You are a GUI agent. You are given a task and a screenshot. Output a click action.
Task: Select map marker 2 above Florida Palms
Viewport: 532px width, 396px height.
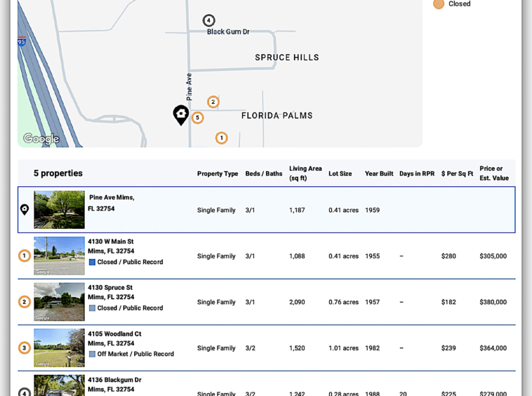coord(213,102)
